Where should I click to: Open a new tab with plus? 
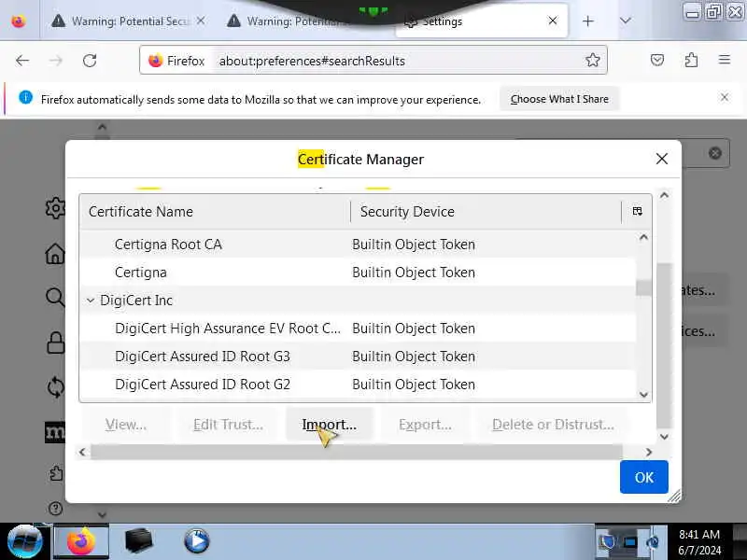point(588,21)
